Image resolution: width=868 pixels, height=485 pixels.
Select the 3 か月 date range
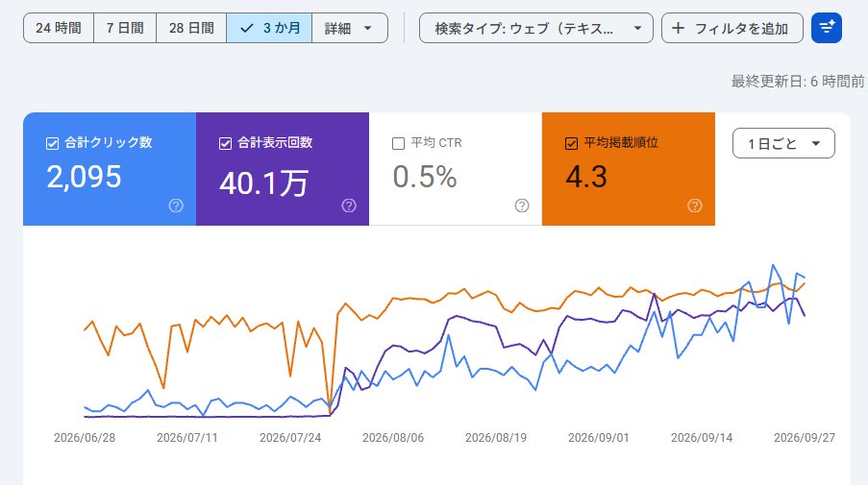(269, 28)
